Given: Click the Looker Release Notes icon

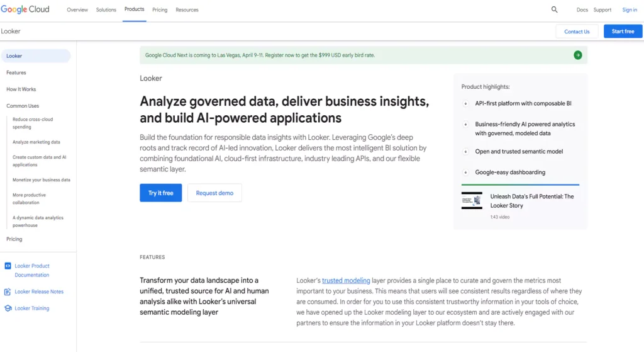Looking at the screenshot, I should 8,292.
